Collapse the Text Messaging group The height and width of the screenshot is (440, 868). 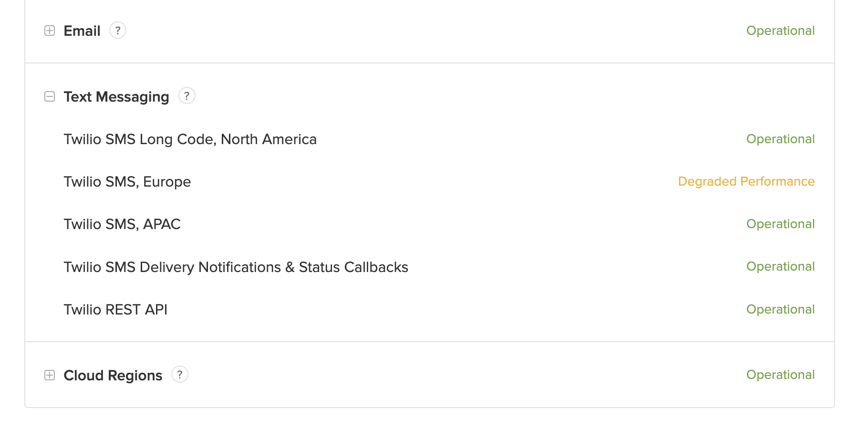pos(50,96)
